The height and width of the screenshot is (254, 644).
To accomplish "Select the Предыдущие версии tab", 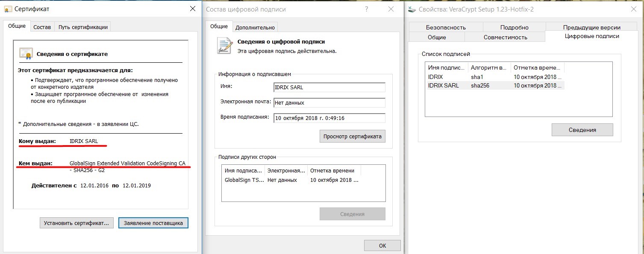I will tap(591, 27).
